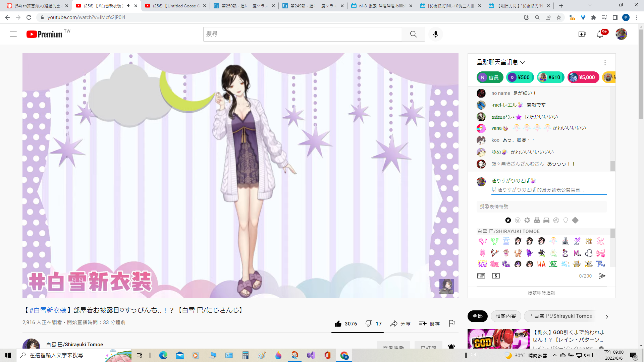Insert the Shiba dog emote
Image resolution: width=644 pixels, height=362 pixels.
[x=518, y=253]
